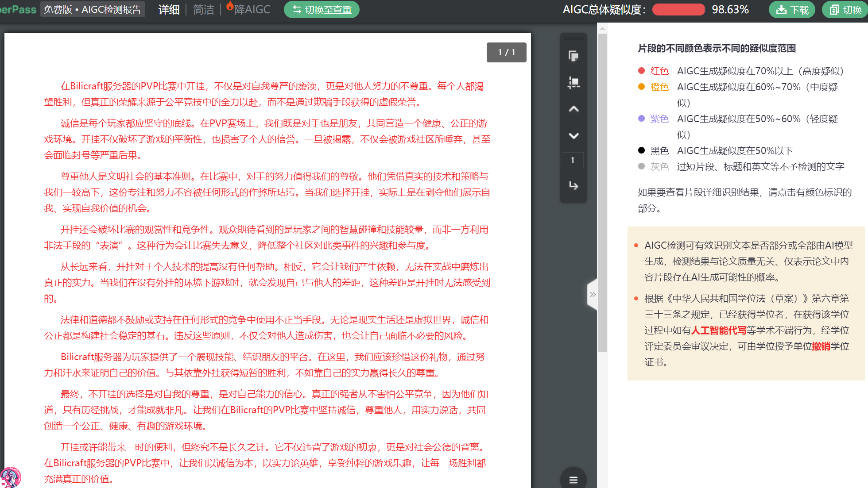Click the paragraph starting 开挂还会破坏比赛的观赏性
The height and width of the screenshot is (488, 868).
266,238
